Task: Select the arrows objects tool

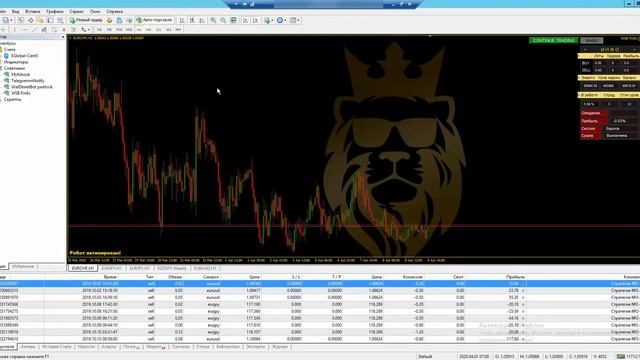Action: (x=84, y=29)
